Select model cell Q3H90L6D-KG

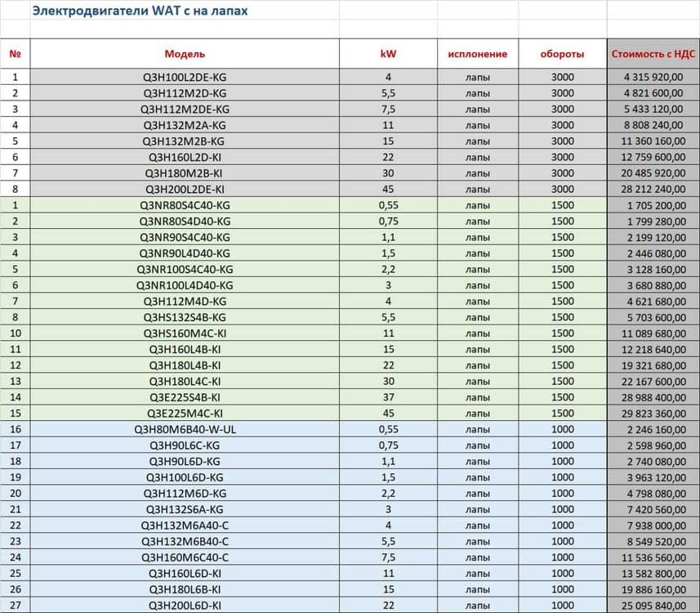pyautogui.click(x=185, y=462)
